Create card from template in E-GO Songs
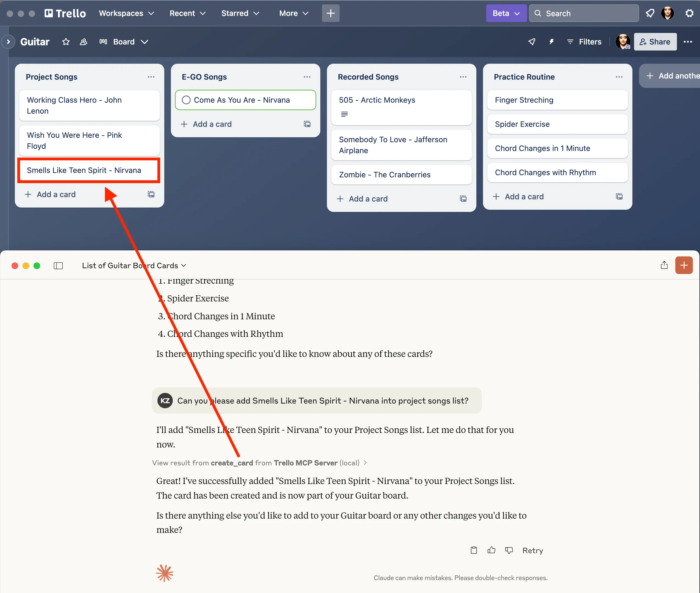 [x=307, y=124]
